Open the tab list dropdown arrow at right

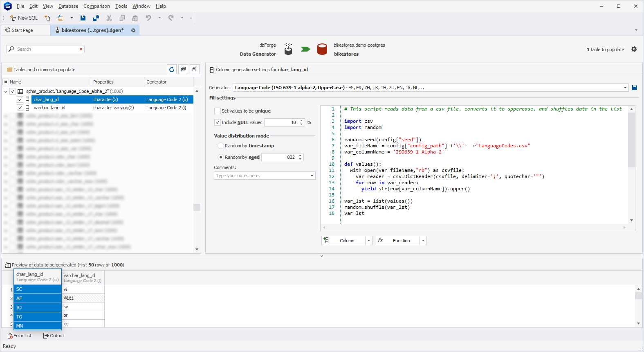(x=636, y=30)
